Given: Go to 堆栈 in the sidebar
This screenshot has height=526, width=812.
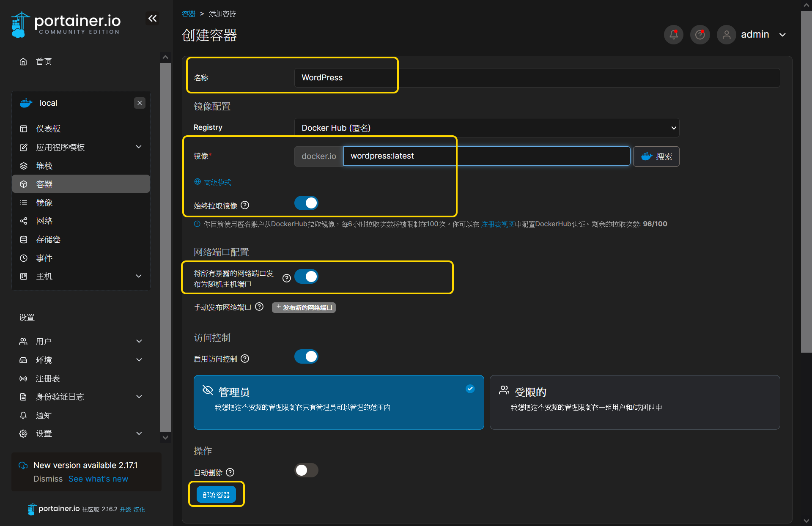Looking at the screenshot, I should click(80, 166).
